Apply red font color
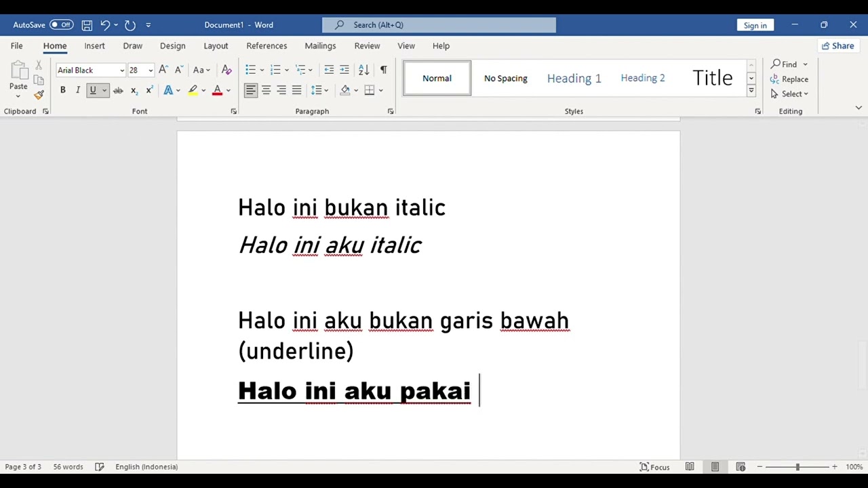 217,90
